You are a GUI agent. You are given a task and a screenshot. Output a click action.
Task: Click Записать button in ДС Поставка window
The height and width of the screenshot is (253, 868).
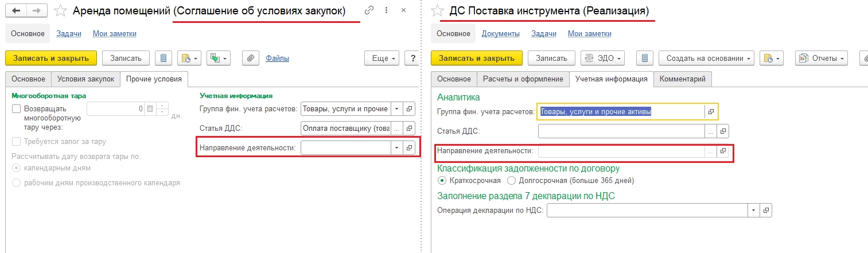551,58
